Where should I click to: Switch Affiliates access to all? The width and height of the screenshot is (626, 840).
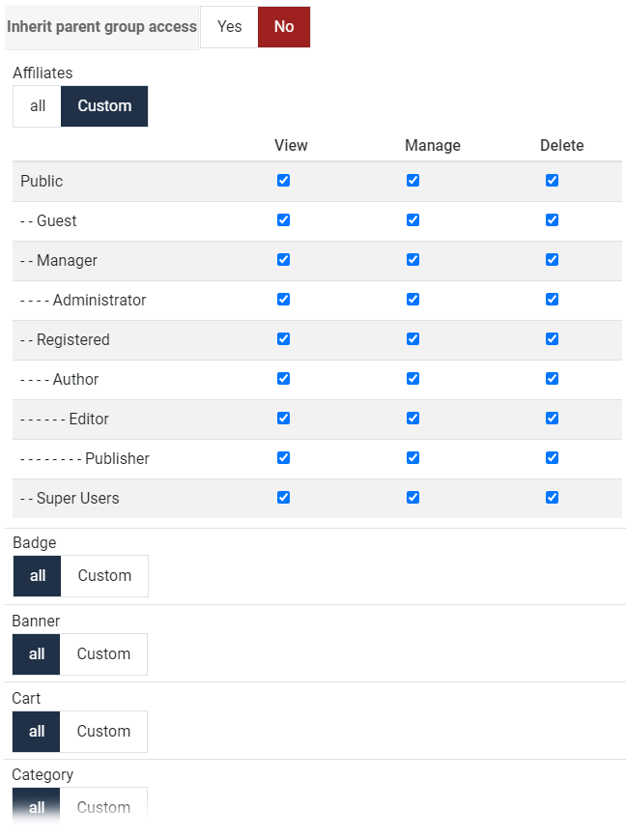[37, 106]
